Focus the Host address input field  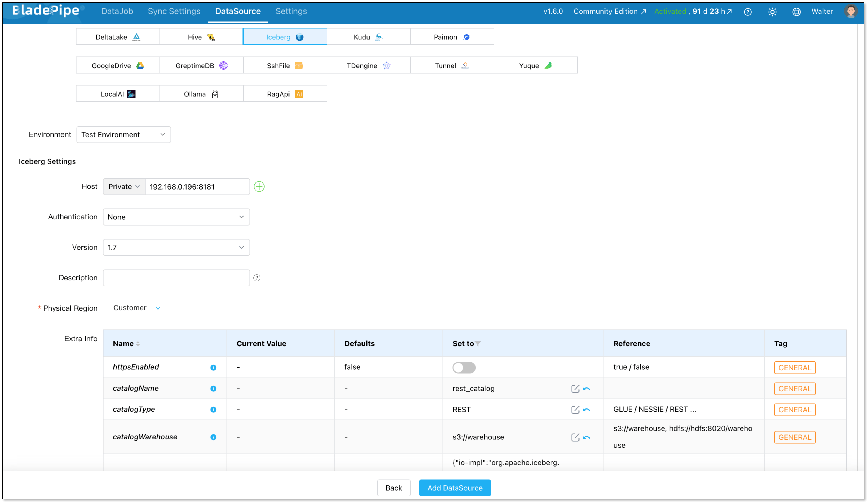197,187
